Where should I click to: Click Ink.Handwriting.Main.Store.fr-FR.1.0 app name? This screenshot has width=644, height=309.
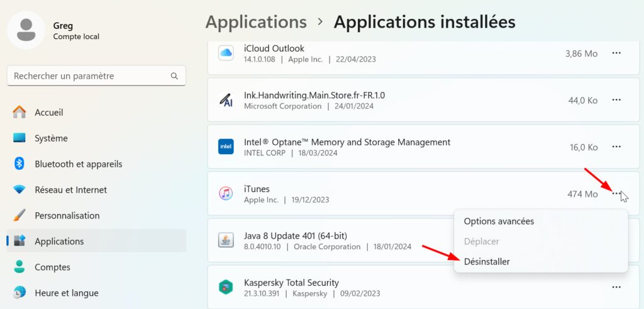pyautogui.click(x=314, y=95)
